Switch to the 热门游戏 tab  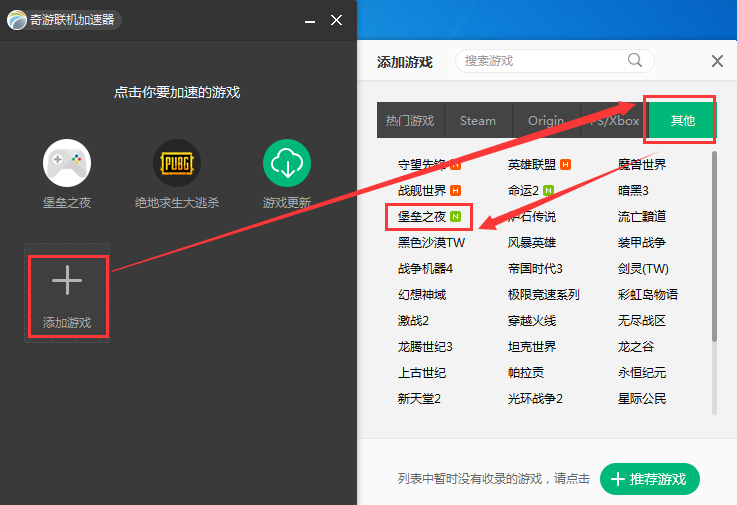coord(410,120)
